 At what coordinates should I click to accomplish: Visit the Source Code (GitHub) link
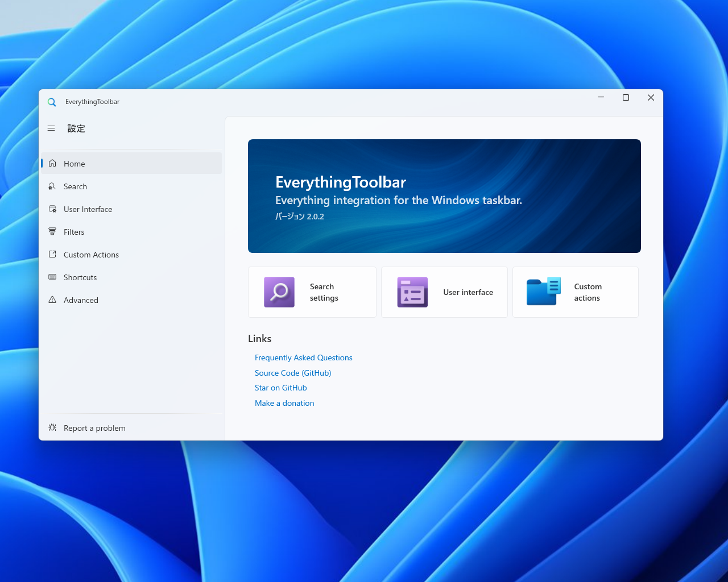pyautogui.click(x=293, y=373)
